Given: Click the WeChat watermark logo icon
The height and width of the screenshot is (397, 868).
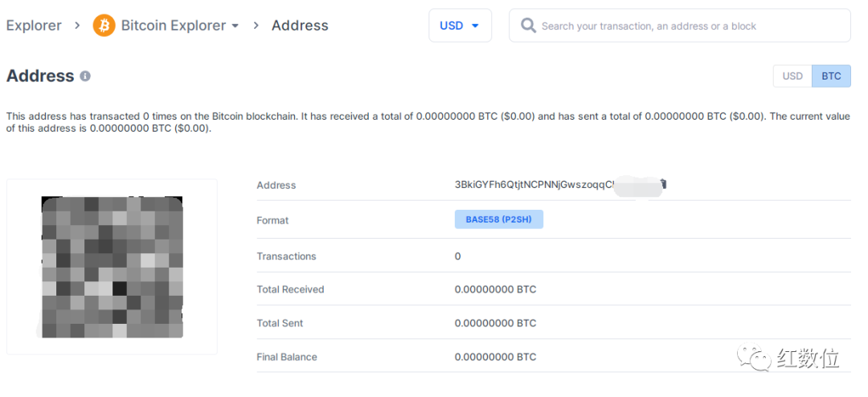Looking at the screenshot, I should (753, 358).
